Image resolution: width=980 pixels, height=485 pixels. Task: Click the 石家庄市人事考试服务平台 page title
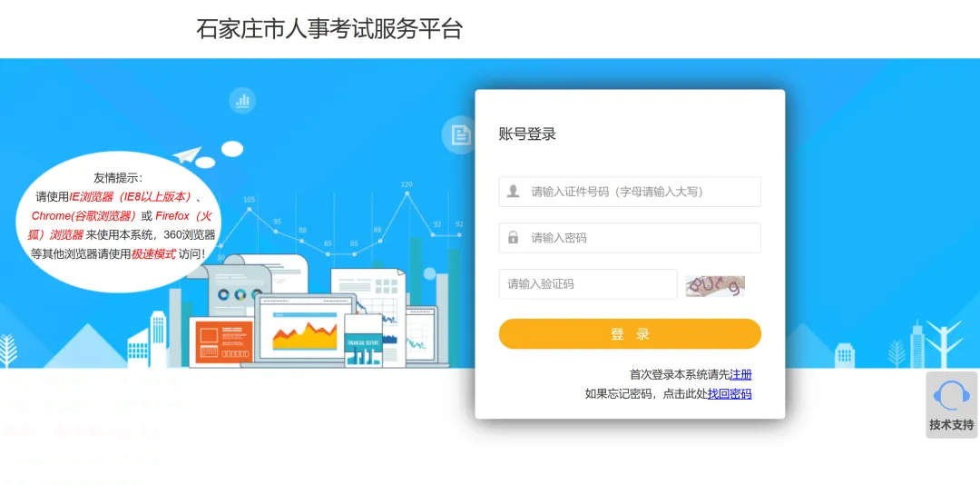[x=329, y=29]
